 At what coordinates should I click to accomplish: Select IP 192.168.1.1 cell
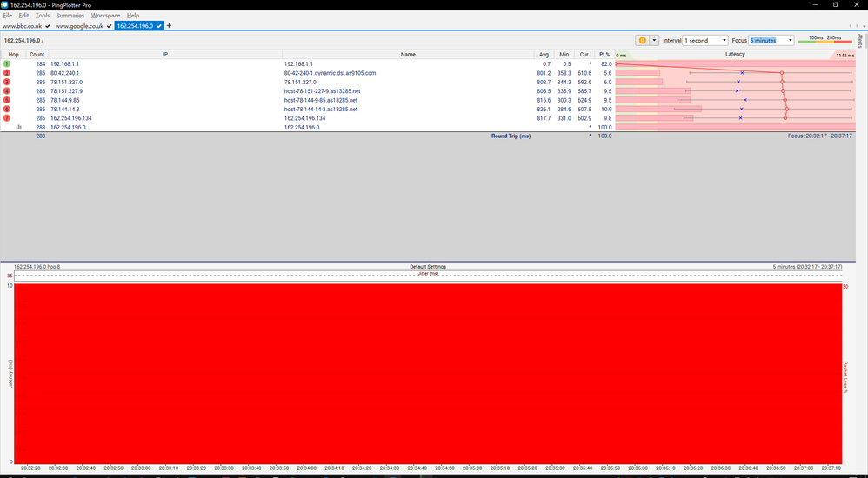pyautogui.click(x=64, y=64)
